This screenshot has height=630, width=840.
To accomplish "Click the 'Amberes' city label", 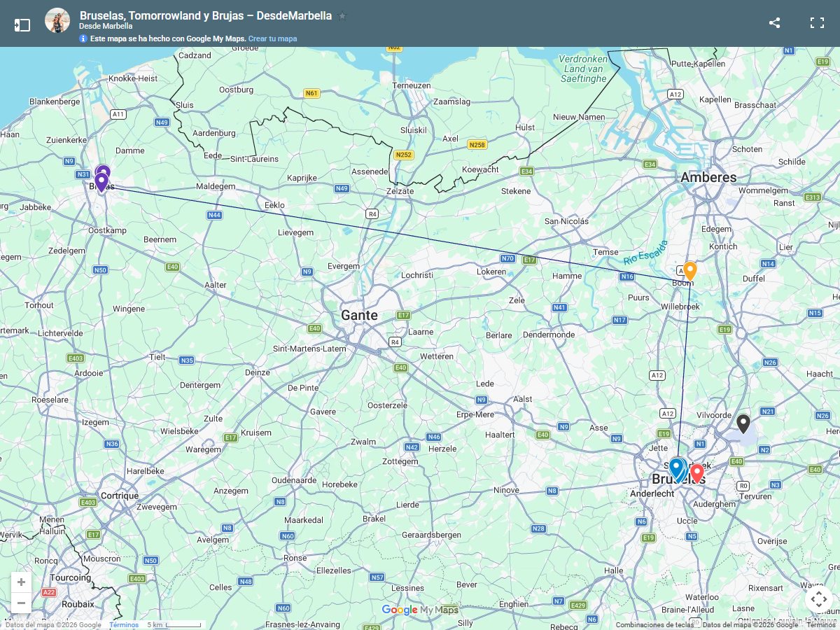I will (708, 178).
